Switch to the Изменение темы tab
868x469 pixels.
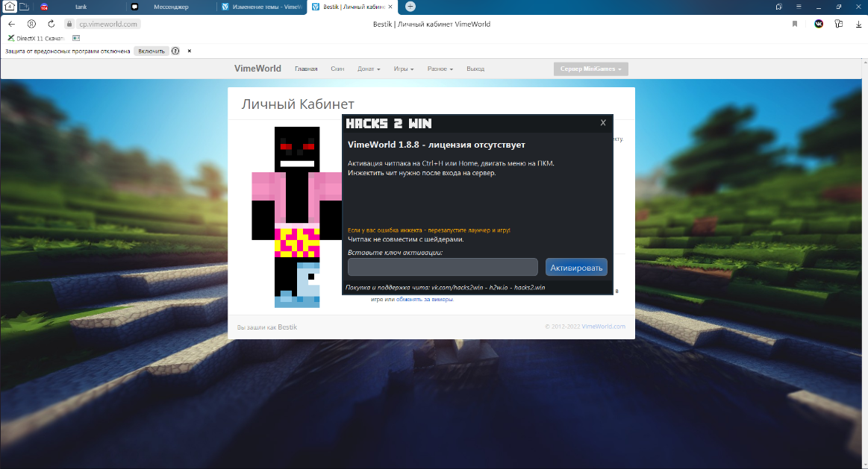[x=262, y=7]
